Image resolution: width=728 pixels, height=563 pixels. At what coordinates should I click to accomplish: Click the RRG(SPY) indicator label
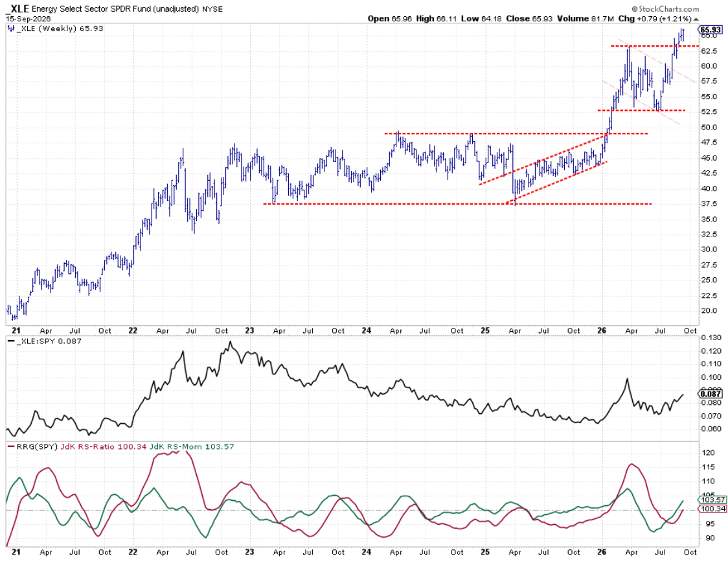point(37,447)
